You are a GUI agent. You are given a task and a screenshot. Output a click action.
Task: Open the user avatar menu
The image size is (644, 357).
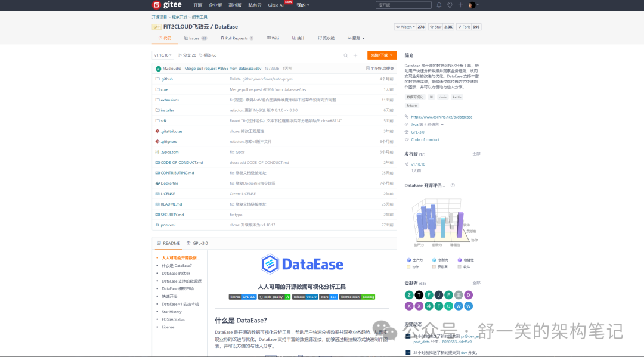coord(472,5)
